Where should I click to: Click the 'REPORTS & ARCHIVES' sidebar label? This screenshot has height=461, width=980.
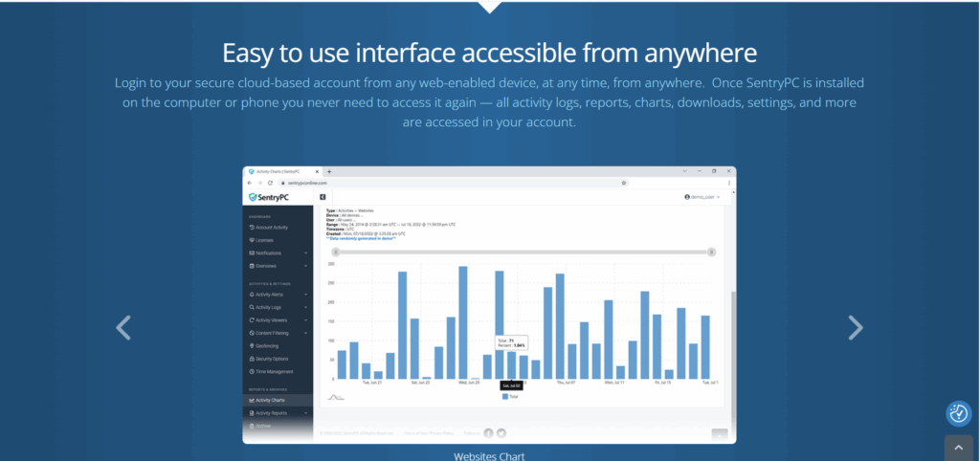click(269, 389)
